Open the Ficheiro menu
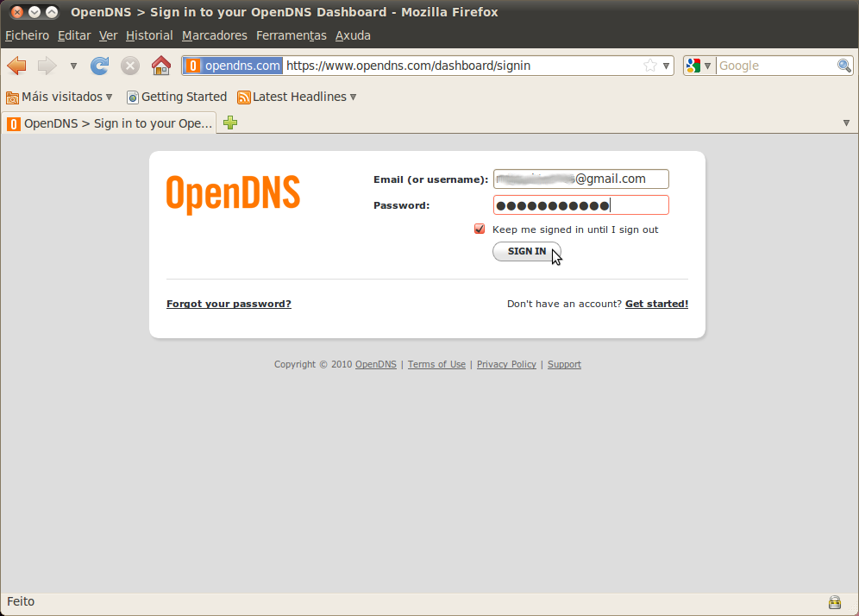 coord(28,35)
